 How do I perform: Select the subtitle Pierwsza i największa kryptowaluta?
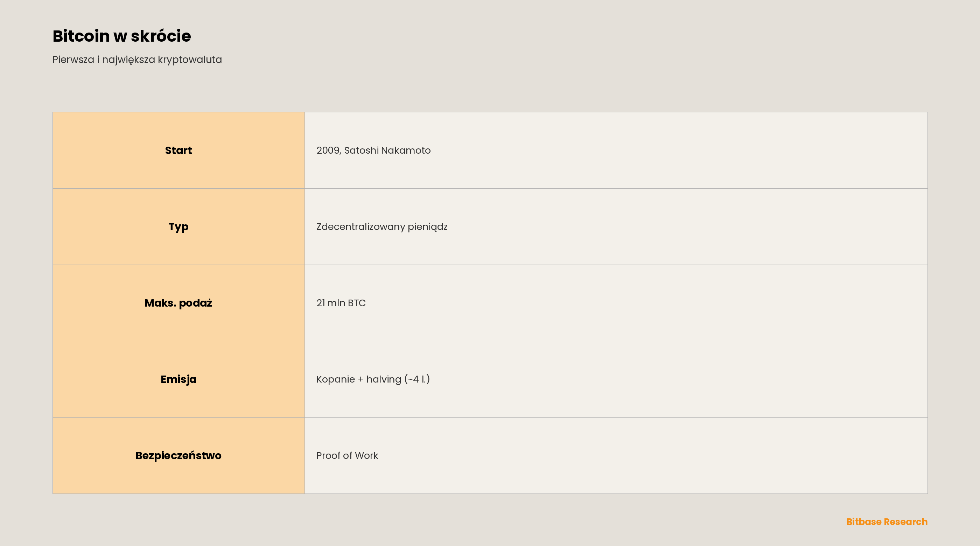coord(137,60)
